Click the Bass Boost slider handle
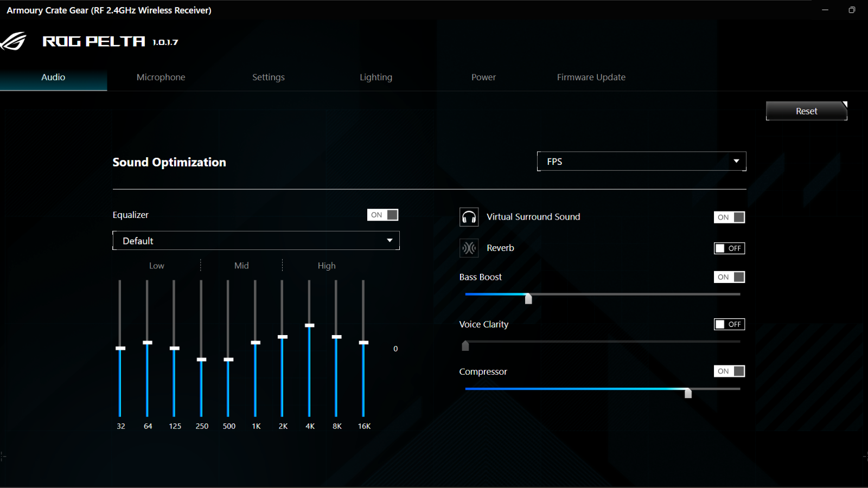 (x=528, y=298)
